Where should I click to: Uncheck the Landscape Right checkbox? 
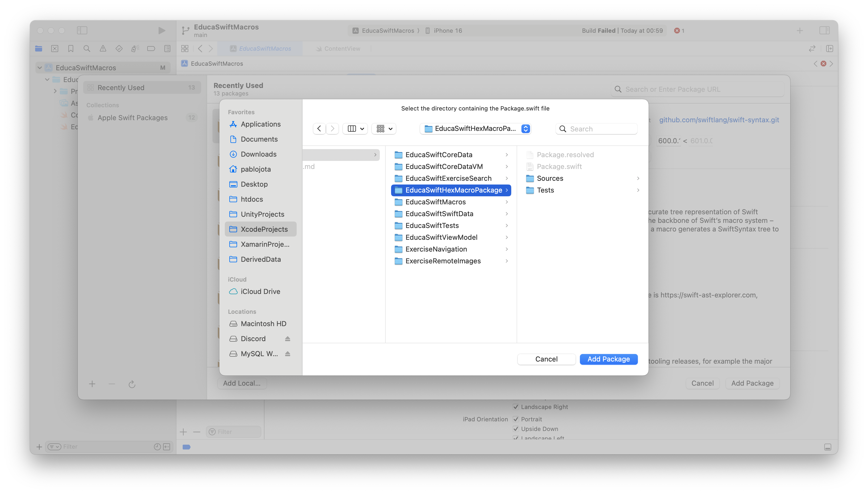516,407
